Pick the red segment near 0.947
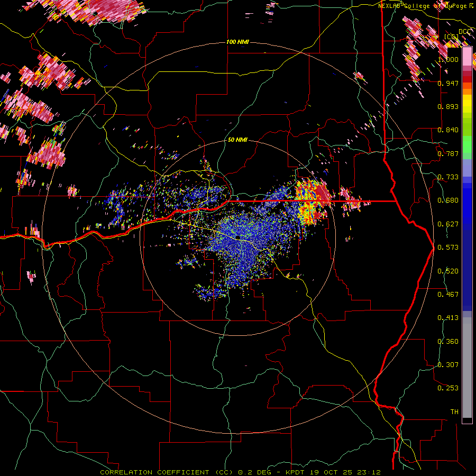The height and width of the screenshot is (476, 476). coord(467,79)
